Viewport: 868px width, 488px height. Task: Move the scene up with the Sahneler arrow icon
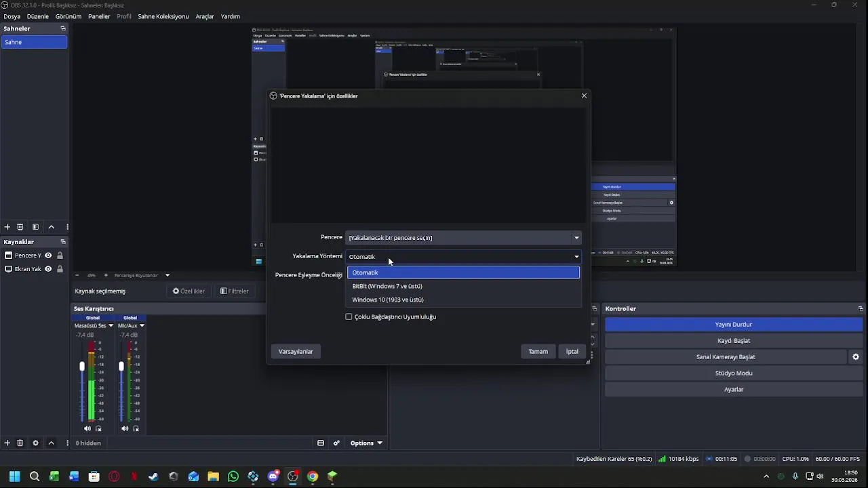(51, 227)
